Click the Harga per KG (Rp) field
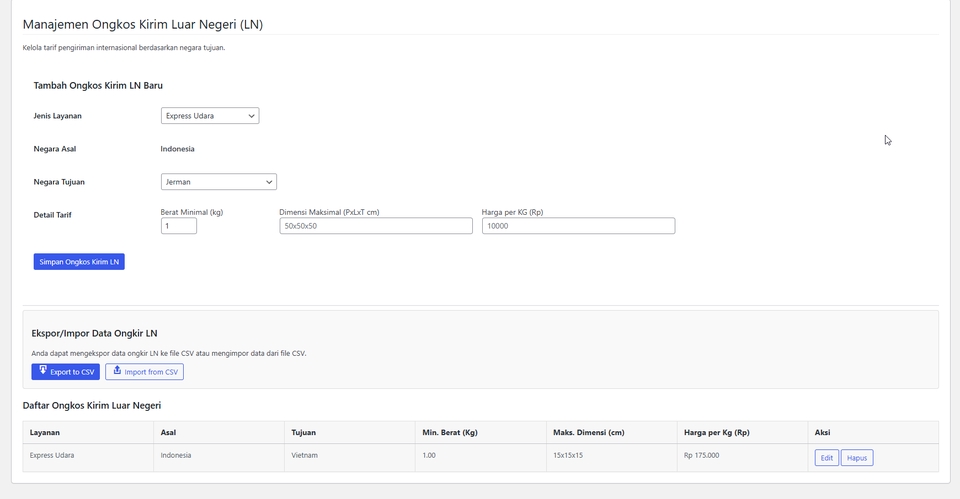This screenshot has width=960, height=499. [579, 226]
